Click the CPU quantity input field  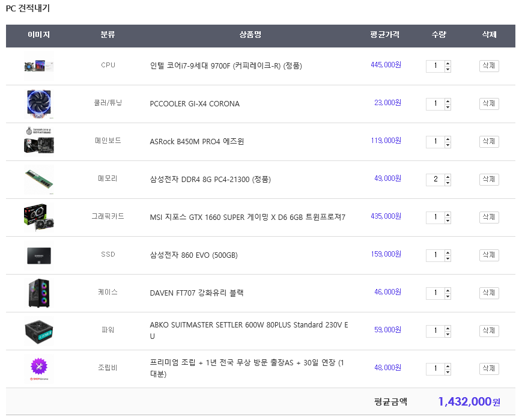tap(436, 66)
